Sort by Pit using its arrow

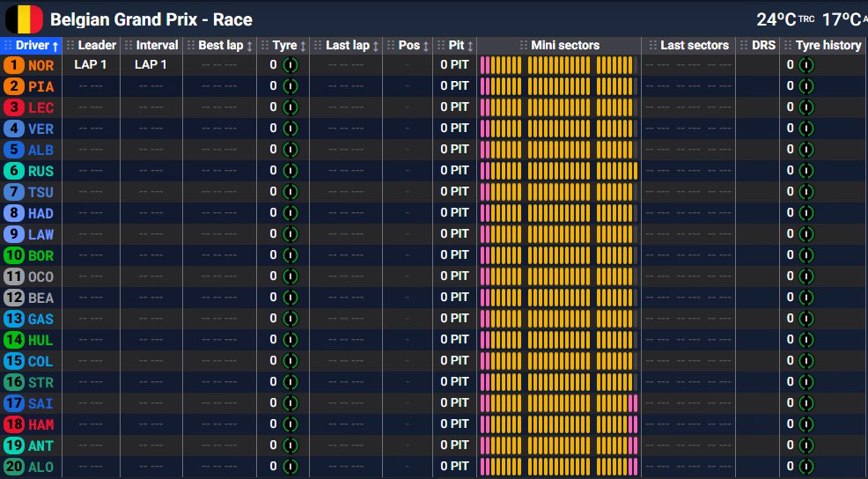471,46
